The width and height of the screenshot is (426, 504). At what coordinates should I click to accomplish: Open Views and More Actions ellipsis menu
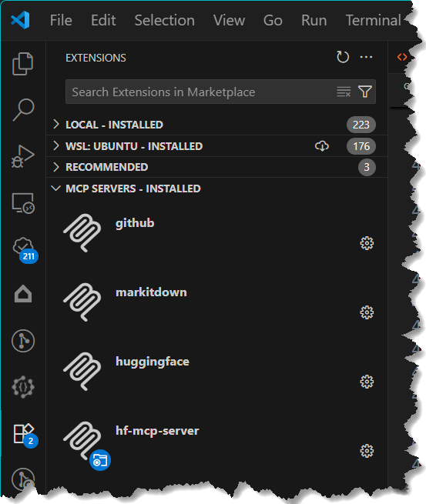pyautogui.click(x=366, y=57)
